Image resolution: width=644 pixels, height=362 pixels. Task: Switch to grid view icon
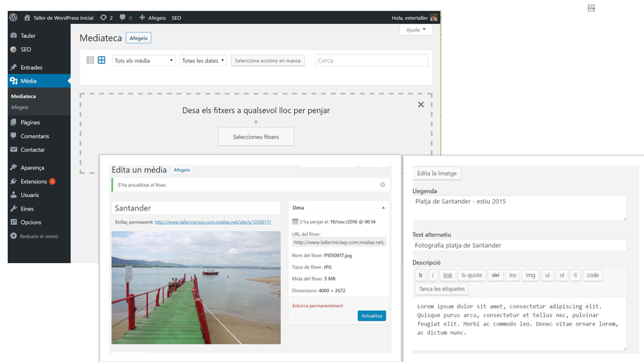click(102, 60)
